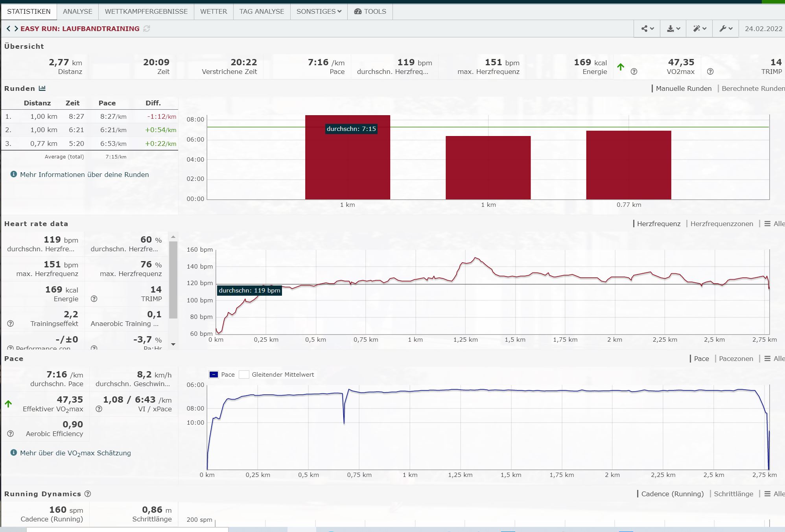Open the Wettkampfergebnisse tab
The height and width of the screenshot is (532, 785).
click(x=146, y=11)
